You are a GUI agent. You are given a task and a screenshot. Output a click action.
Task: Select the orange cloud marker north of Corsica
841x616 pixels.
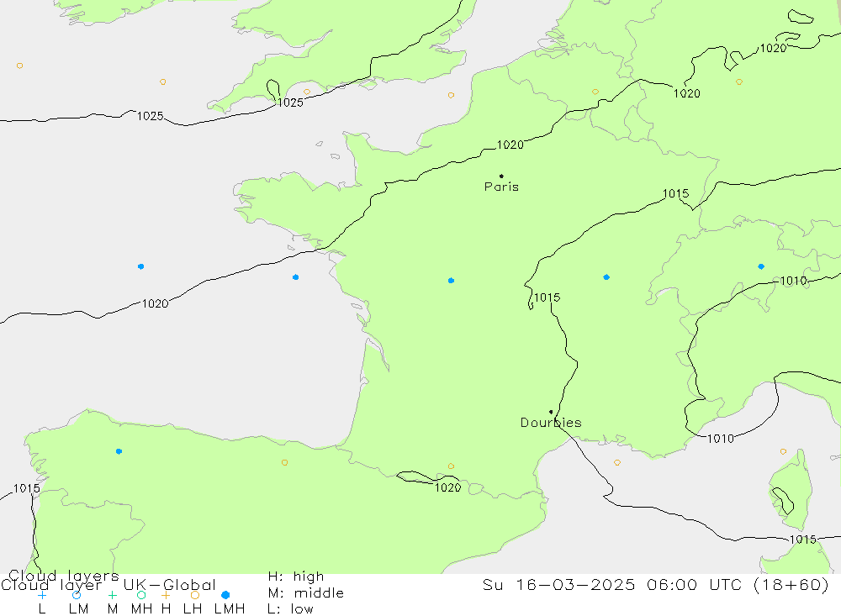pos(783,452)
